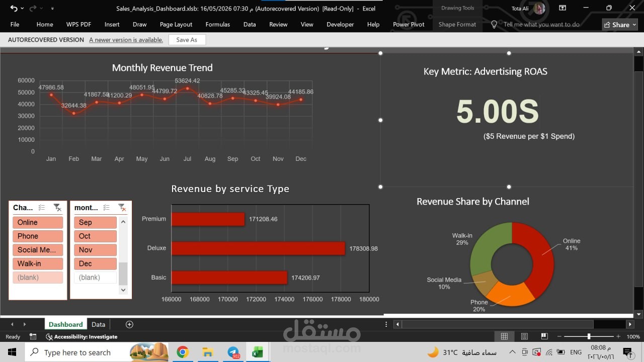Screen dimensions: 644x362
Task: Click the zoom slider handle
Action: coord(589,336)
